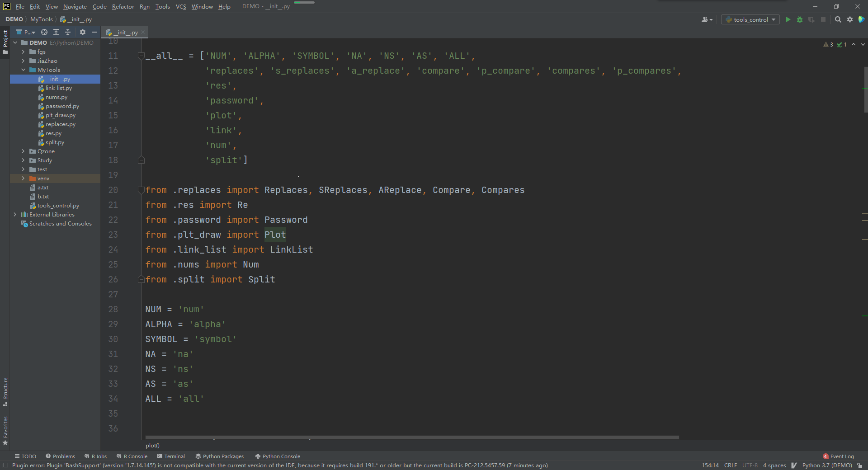
Task: Open the Tools menu
Action: coord(162,6)
